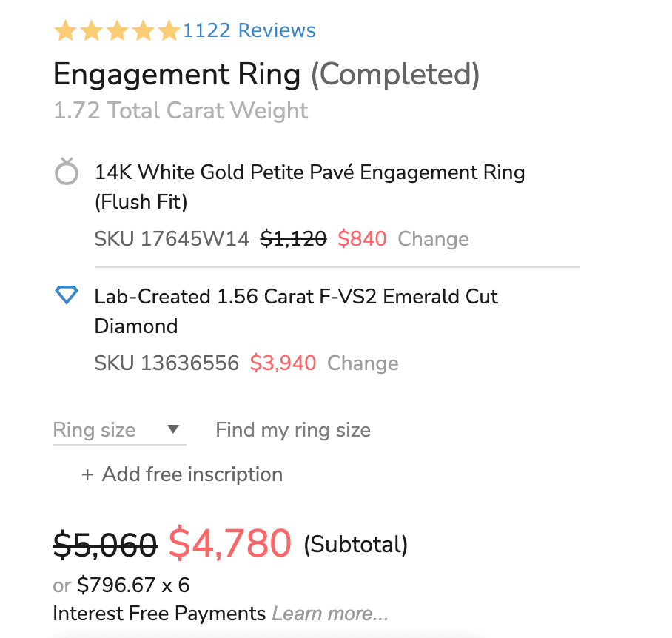The height and width of the screenshot is (638, 672).
Task: Change the Lab-Created diamond selection
Action: coord(363,363)
